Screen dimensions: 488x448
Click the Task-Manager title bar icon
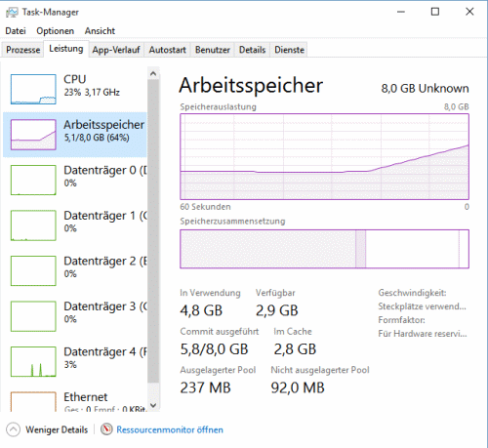pos(12,13)
